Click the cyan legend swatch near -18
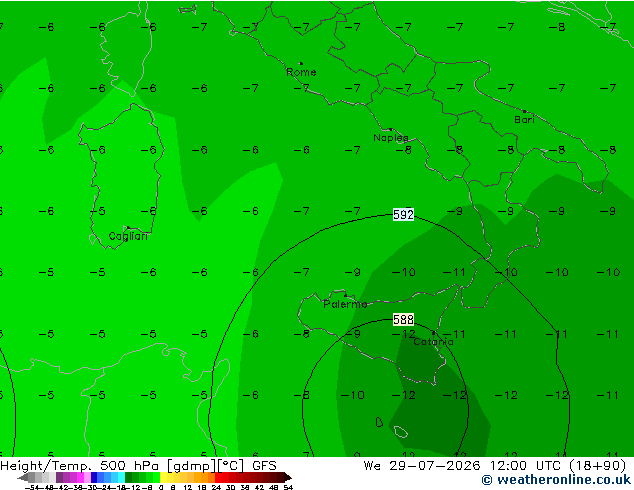 (121, 477)
